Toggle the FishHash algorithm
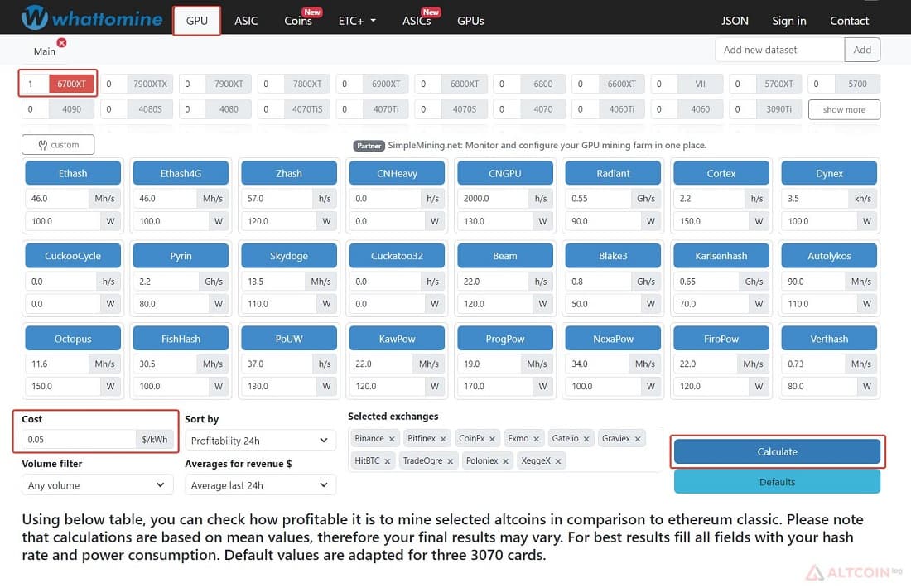This screenshot has height=588, width=911. point(181,339)
